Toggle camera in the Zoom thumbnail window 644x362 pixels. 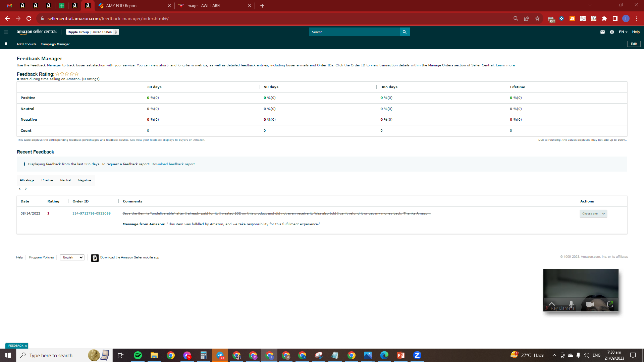(x=590, y=304)
